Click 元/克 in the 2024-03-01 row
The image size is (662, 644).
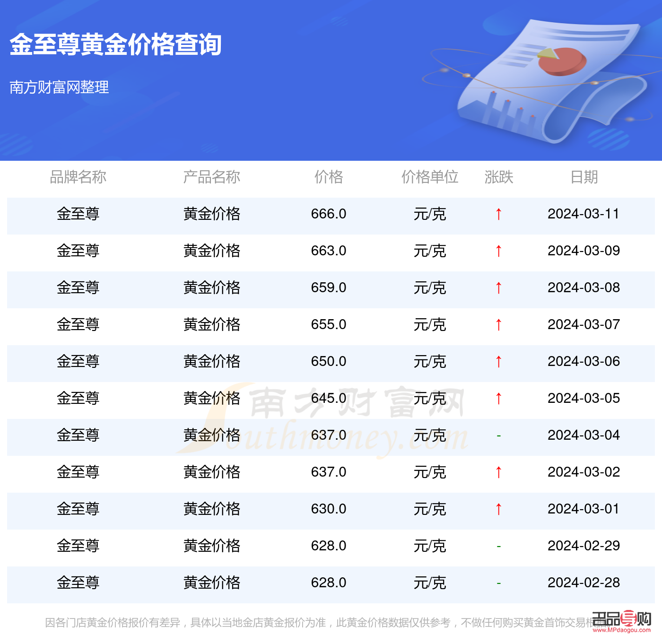pos(430,509)
